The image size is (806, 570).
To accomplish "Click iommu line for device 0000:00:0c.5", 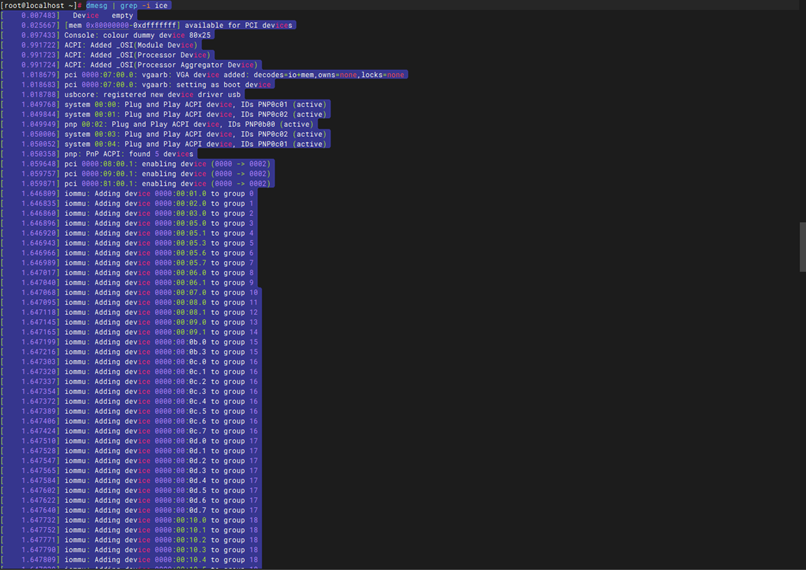I will tap(131, 411).
